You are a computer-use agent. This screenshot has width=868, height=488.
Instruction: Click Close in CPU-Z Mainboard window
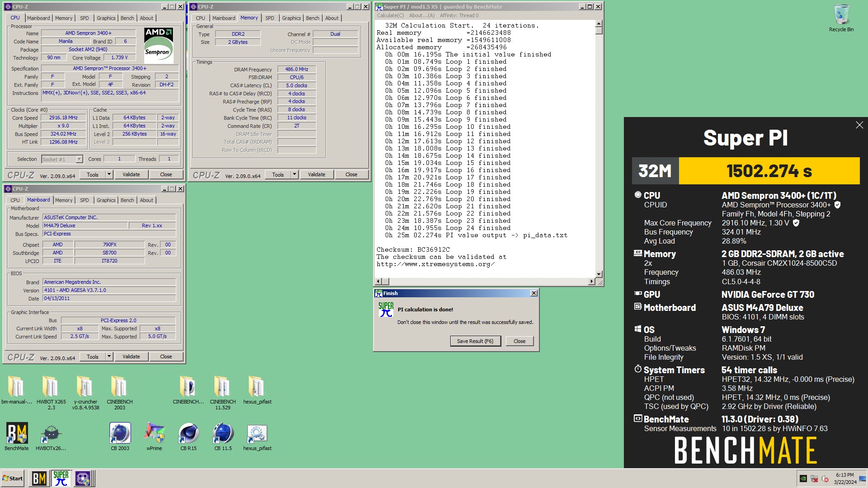click(166, 357)
